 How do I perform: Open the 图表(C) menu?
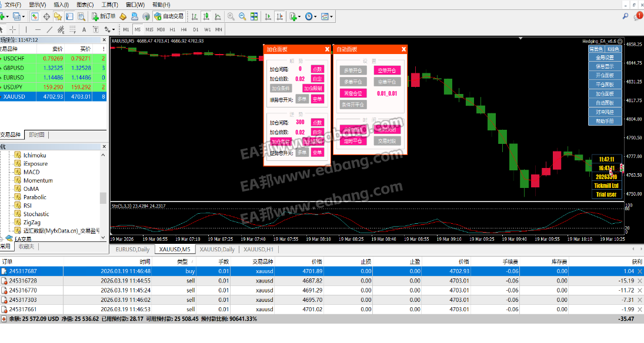(x=85, y=5)
